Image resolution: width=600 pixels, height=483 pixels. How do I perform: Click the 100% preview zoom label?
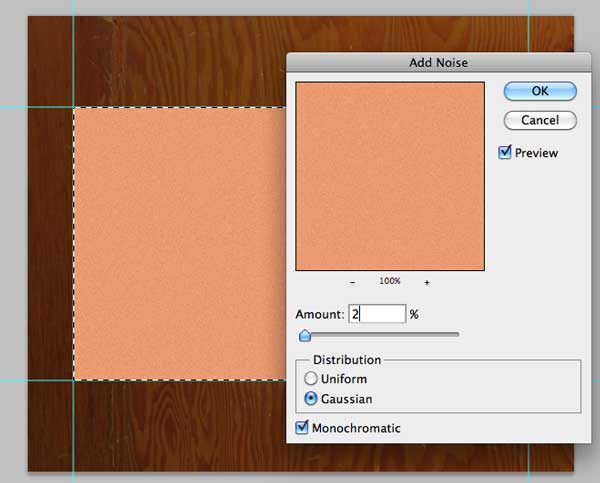point(390,283)
